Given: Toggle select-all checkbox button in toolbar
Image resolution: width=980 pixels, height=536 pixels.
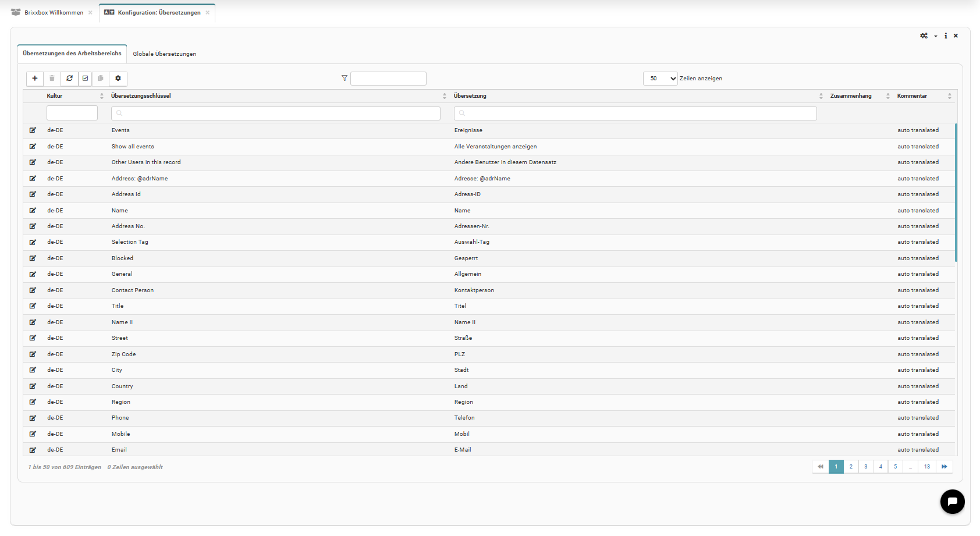Looking at the screenshot, I should pos(85,79).
